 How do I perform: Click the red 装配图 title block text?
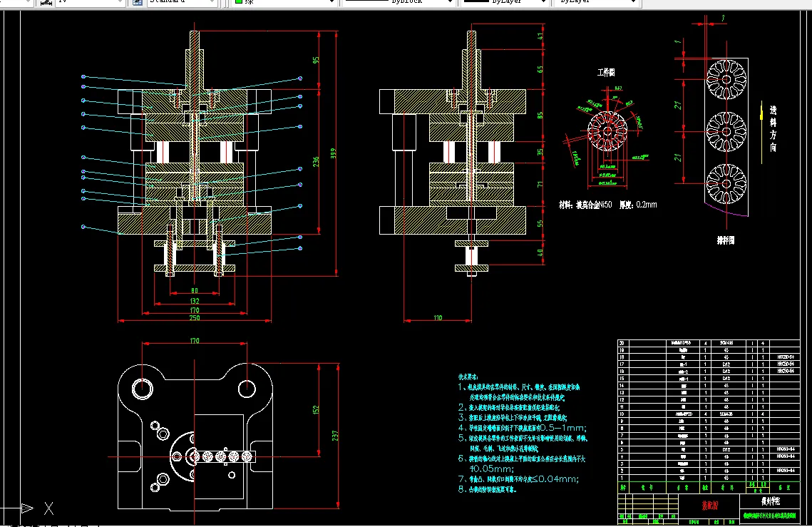[709, 505]
